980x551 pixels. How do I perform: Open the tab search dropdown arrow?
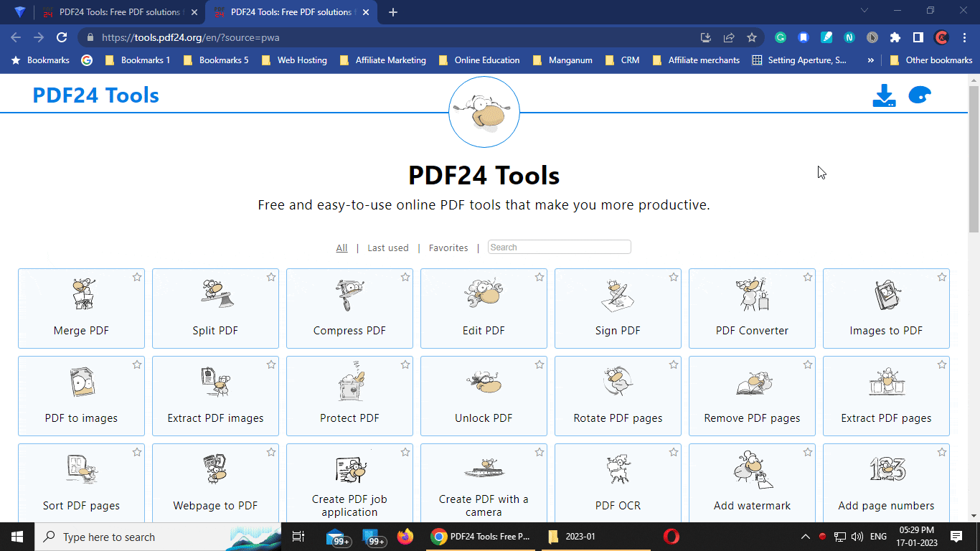[864, 11]
